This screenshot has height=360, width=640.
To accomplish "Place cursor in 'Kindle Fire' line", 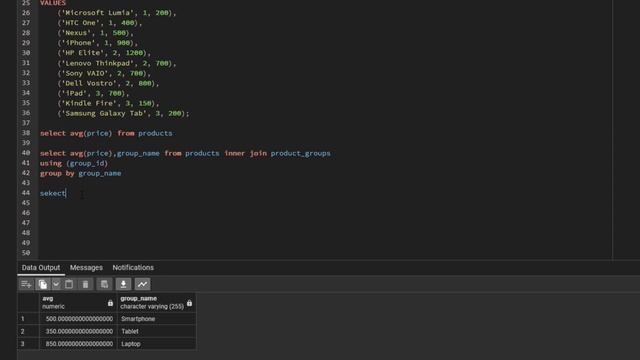I will pyautogui.click(x=108, y=103).
